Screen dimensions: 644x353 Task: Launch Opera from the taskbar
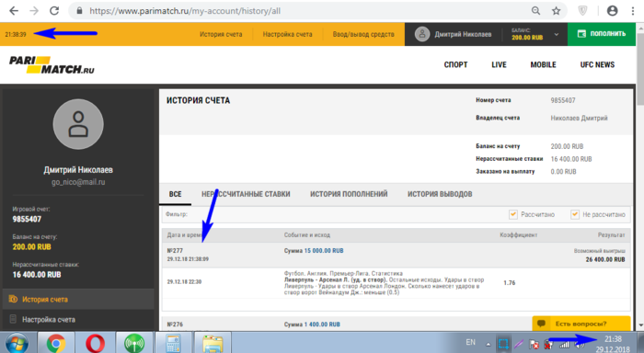pos(95,343)
